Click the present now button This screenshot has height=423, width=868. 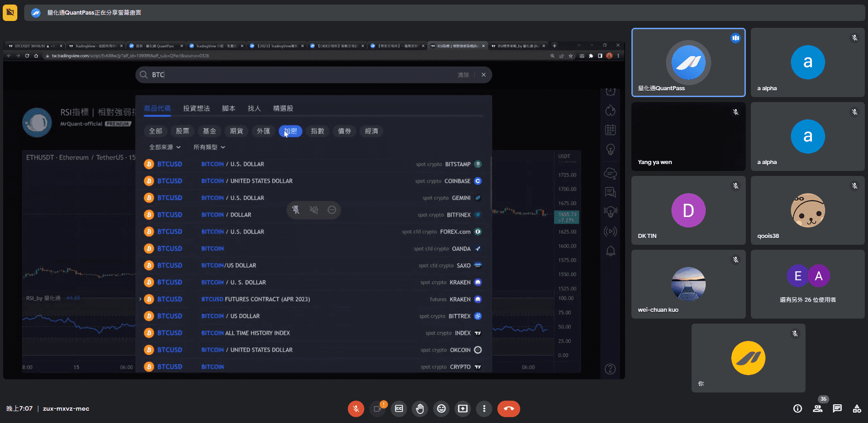(x=463, y=408)
